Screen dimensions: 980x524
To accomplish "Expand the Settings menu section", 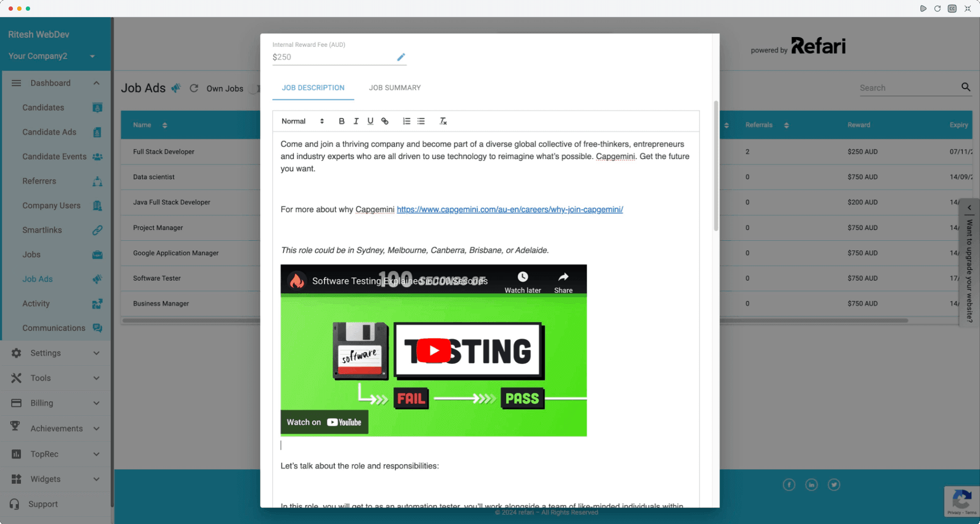I will (x=97, y=353).
